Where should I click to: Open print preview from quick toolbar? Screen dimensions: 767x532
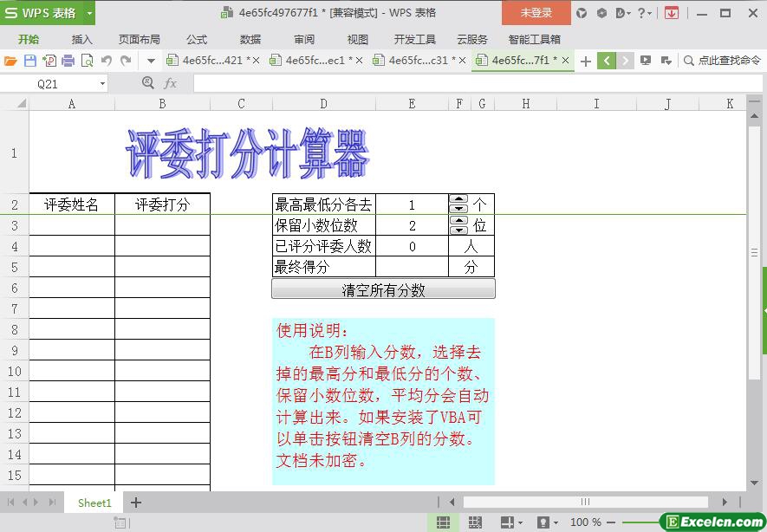coord(87,61)
